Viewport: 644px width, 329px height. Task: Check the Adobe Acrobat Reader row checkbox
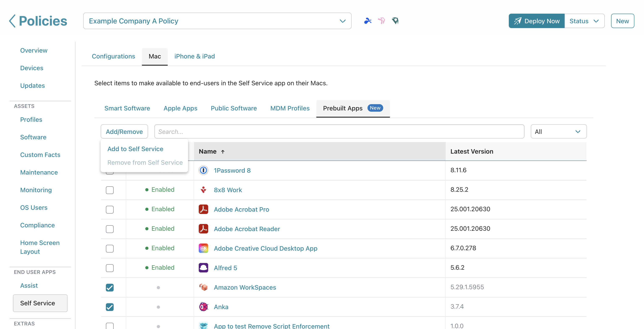click(x=110, y=229)
